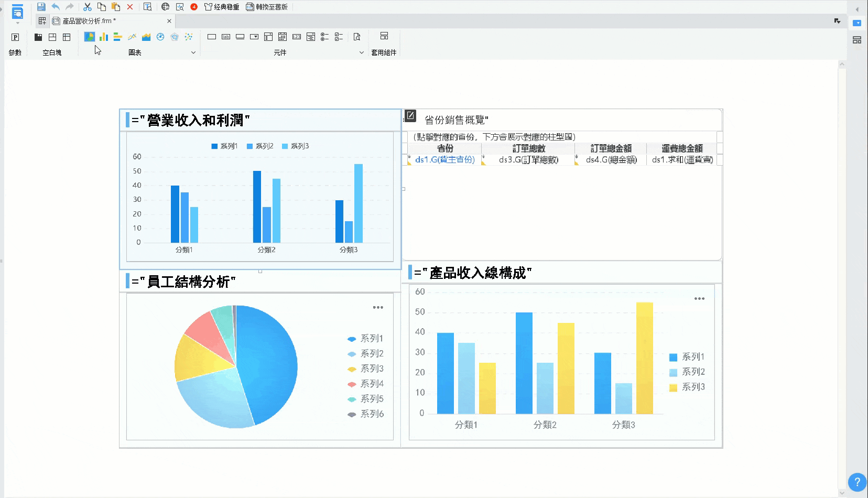Select the pie chart insertion tool

tap(90, 37)
